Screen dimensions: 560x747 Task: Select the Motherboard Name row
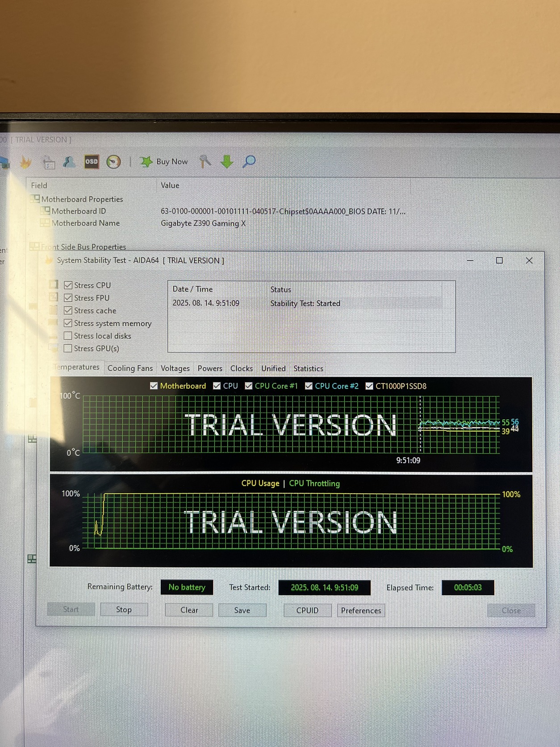pyautogui.click(x=223, y=223)
